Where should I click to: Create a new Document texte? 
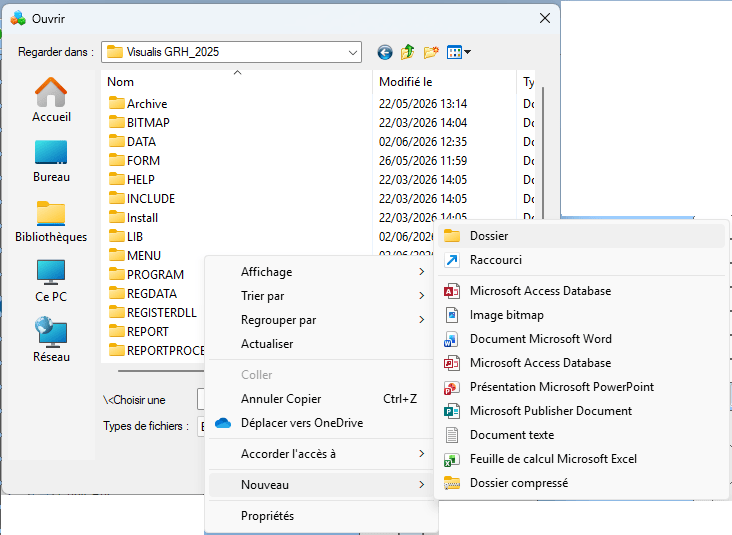pyautogui.click(x=582, y=435)
